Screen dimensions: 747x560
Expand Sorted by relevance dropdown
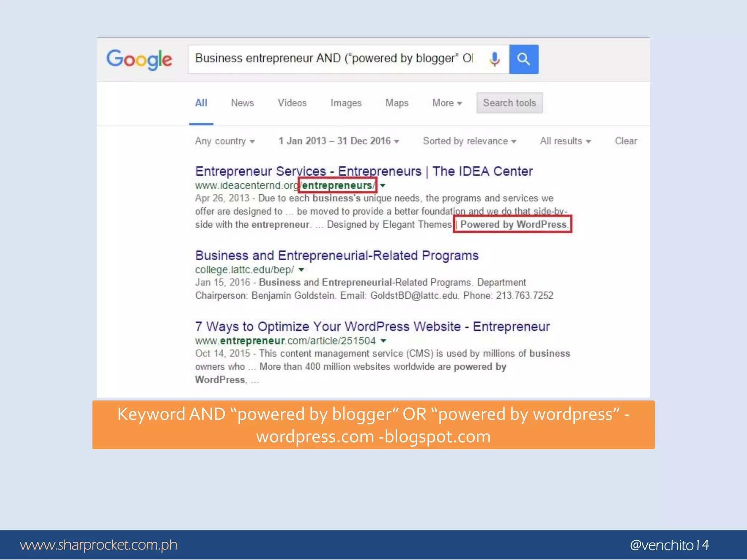coord(469,141)
